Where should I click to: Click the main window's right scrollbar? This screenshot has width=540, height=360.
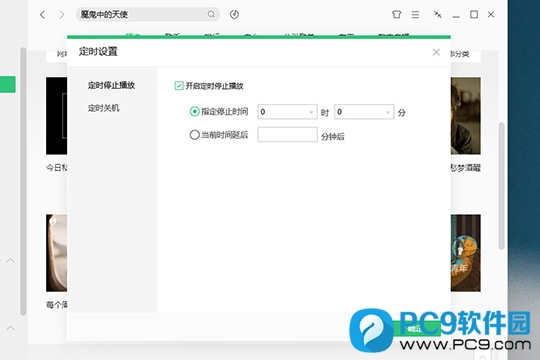(501, 185)
